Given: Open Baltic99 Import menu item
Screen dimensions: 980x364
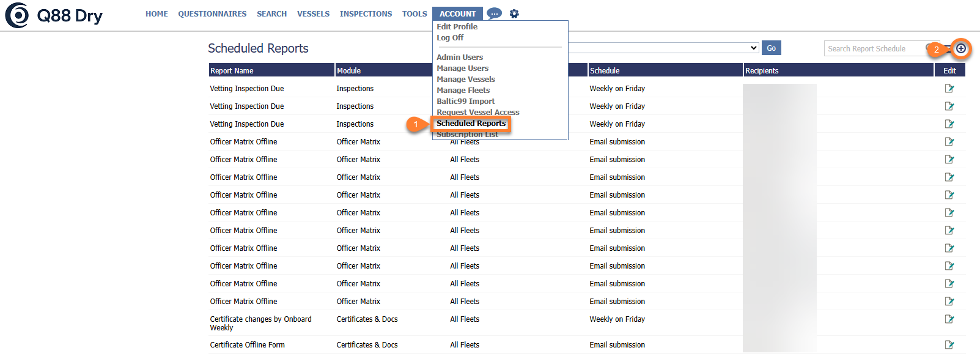Looking at the screenshot, I should (x=465, y=102).
